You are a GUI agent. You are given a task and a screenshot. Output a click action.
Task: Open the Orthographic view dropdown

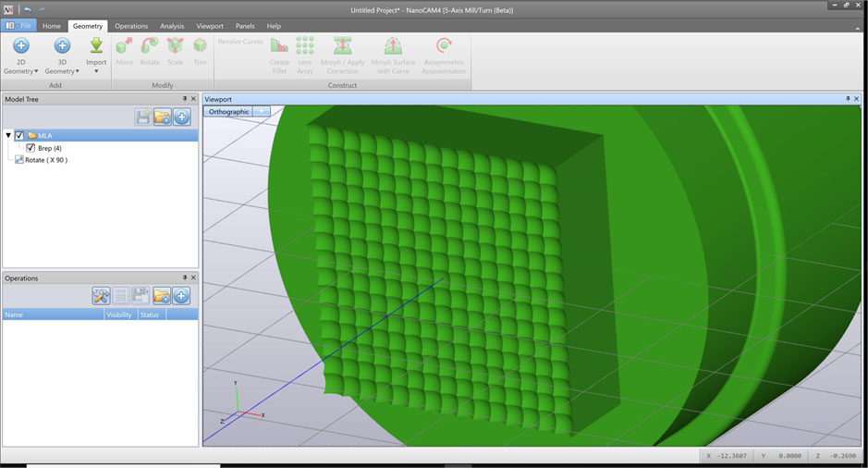click(x=263, y=112)
